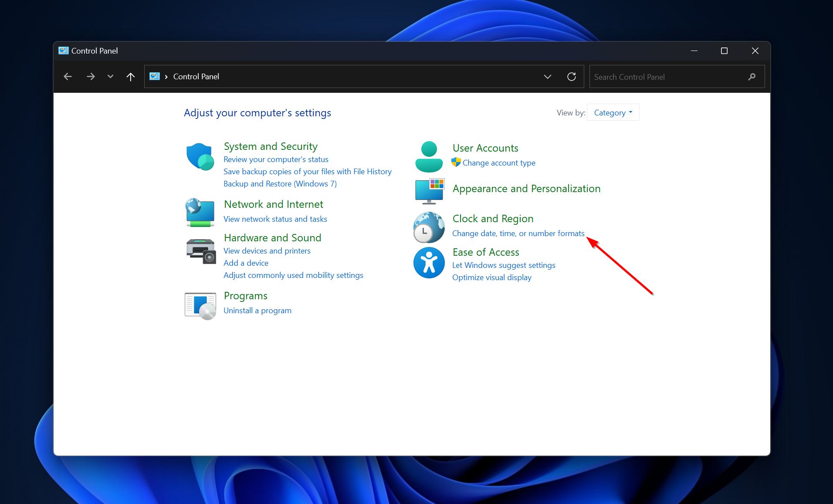Click the search magnifier icon
The image size is (833, 504).
pyautogui.click(x=752, y=77)
